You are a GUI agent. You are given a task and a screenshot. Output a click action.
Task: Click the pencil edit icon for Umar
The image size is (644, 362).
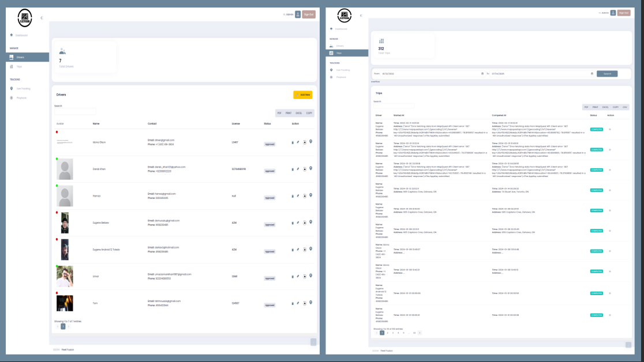point(298,276)
